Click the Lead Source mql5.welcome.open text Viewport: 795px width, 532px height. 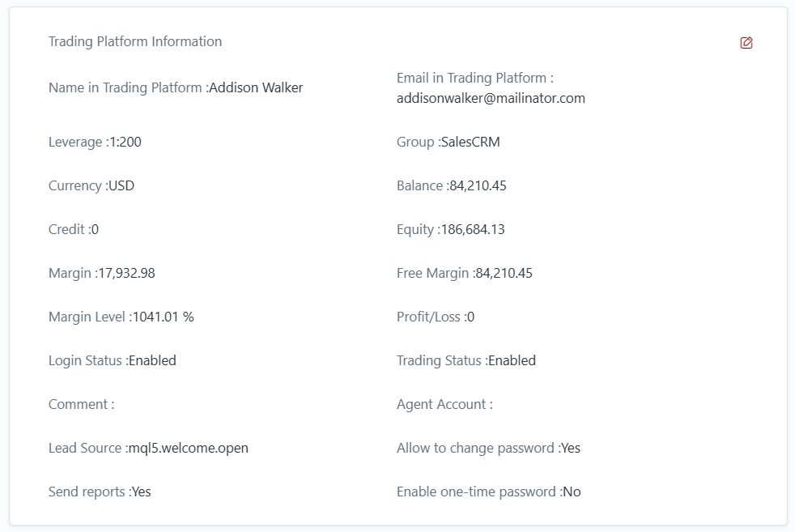click(x=188, y=448)
